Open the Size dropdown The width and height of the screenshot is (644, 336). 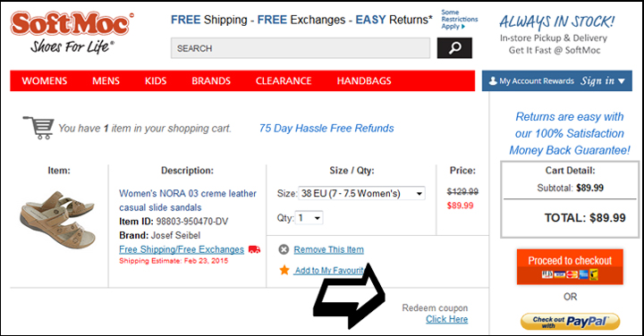(361, 193)
